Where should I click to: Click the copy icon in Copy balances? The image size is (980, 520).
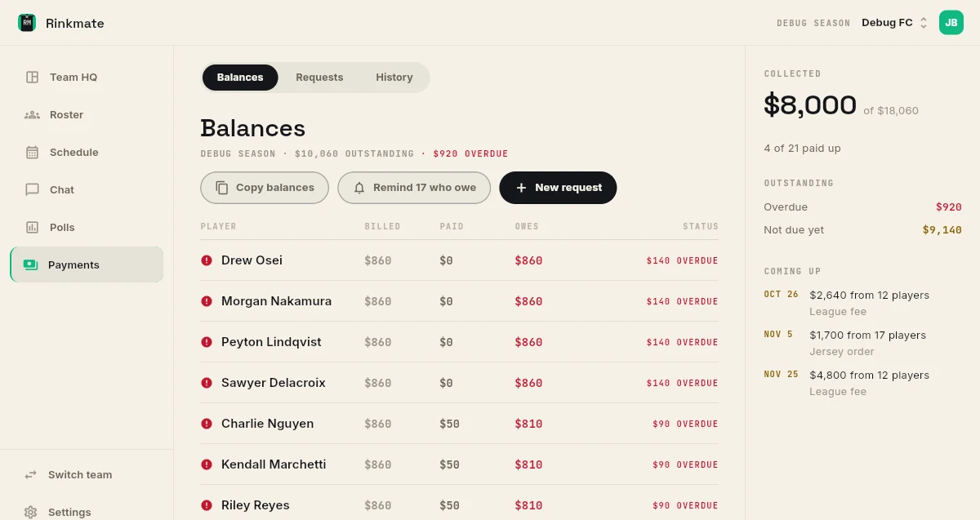click(222, 188)
